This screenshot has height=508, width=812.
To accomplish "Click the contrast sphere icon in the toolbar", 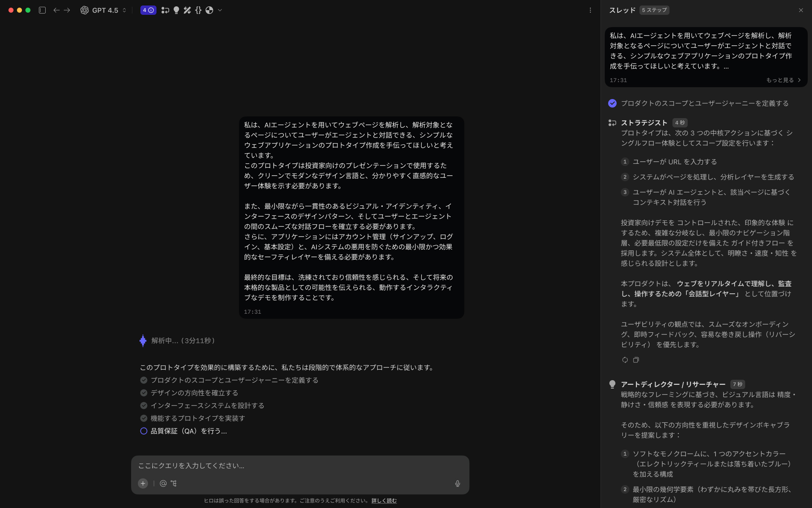I will (x=209, y=10).
